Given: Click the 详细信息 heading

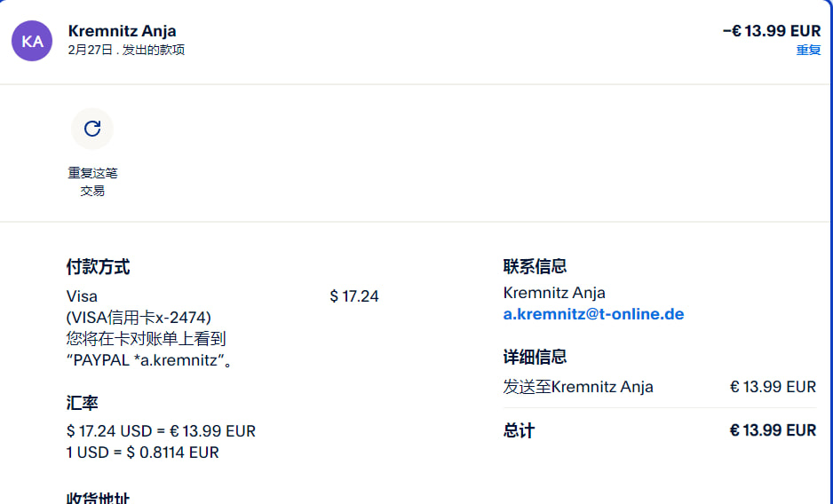Looking at the screenshot, I should 535,357.
